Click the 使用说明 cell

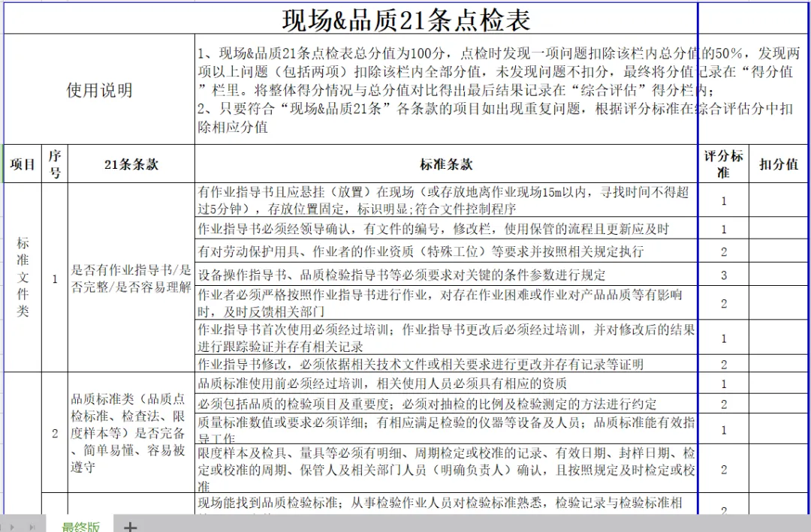(99, 89)
